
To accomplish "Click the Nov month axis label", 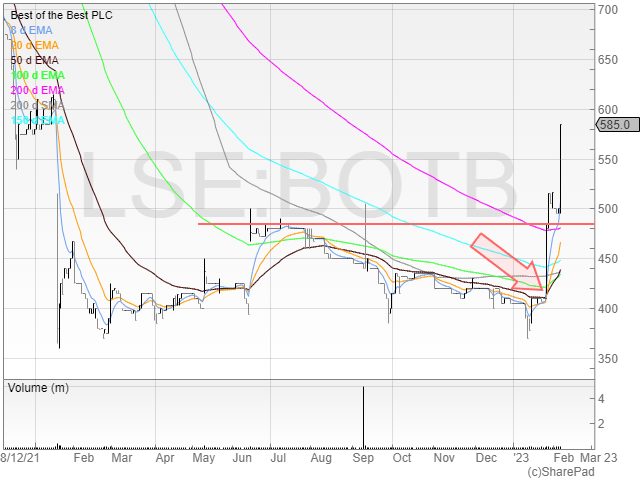I will (x=444, y=458).
